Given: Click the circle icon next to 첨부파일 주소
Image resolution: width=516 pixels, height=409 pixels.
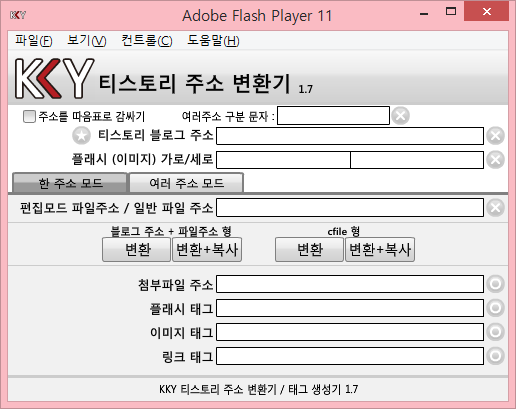Looking at the screenshot, I should (495, 284).
